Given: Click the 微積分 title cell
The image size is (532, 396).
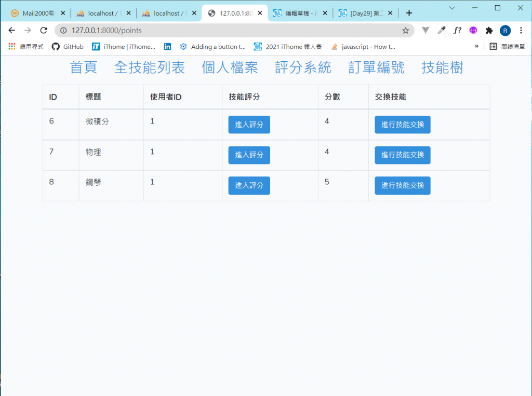Looking at the screenshot, I should click(x=111, y=125).
